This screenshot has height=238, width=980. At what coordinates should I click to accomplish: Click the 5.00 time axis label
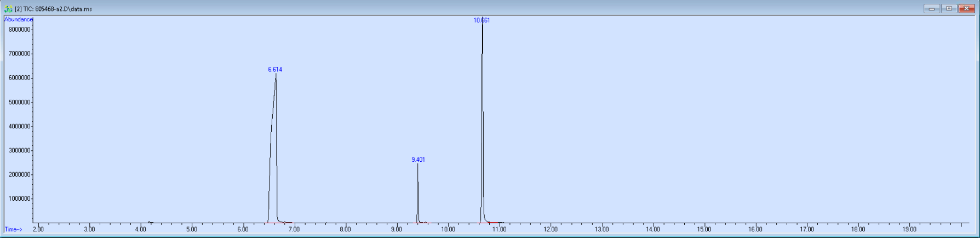[x=192, y=229]
